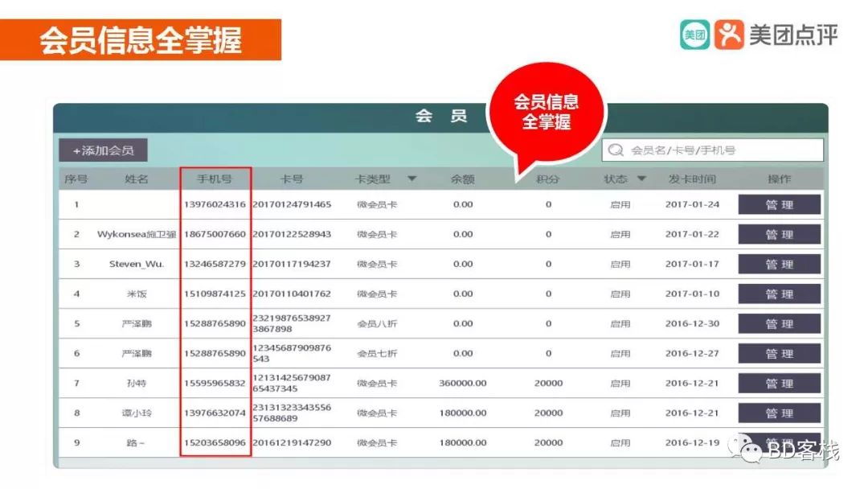The width and height of the screenshot is (868, 489).
Task: Click the orange 点评 figure logo
Action: pos(729,35)
